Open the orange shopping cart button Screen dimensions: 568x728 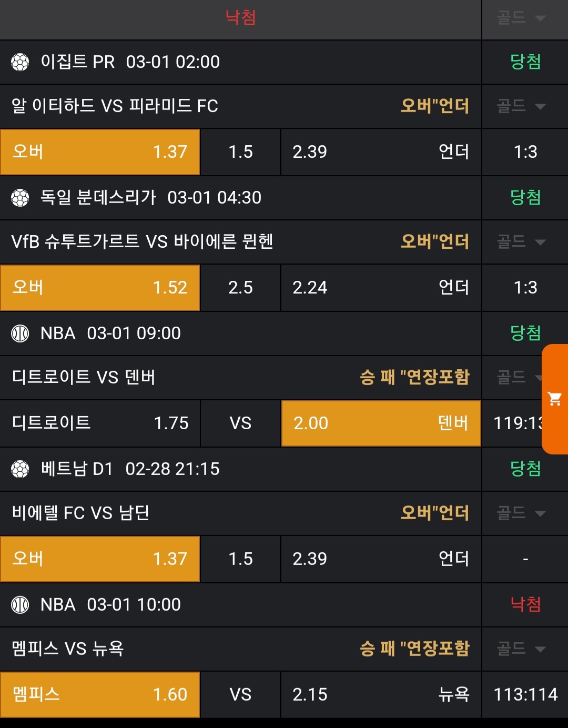(555, 399)
